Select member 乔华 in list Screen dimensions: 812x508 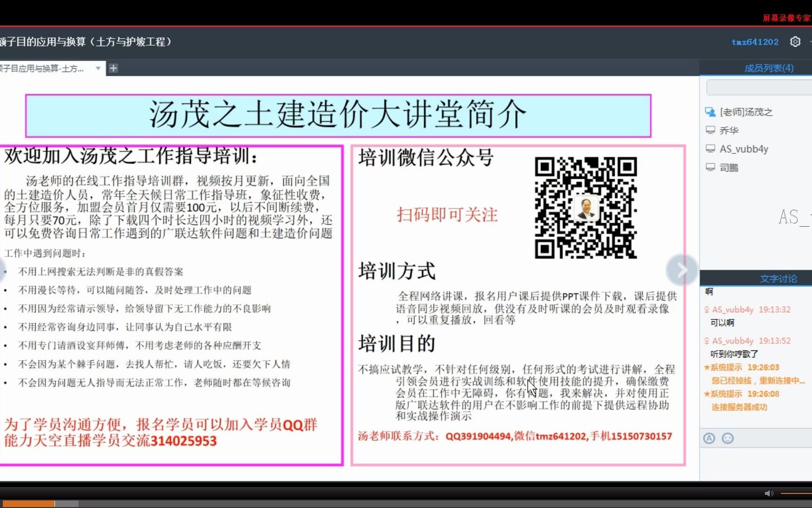click(729, 130)
